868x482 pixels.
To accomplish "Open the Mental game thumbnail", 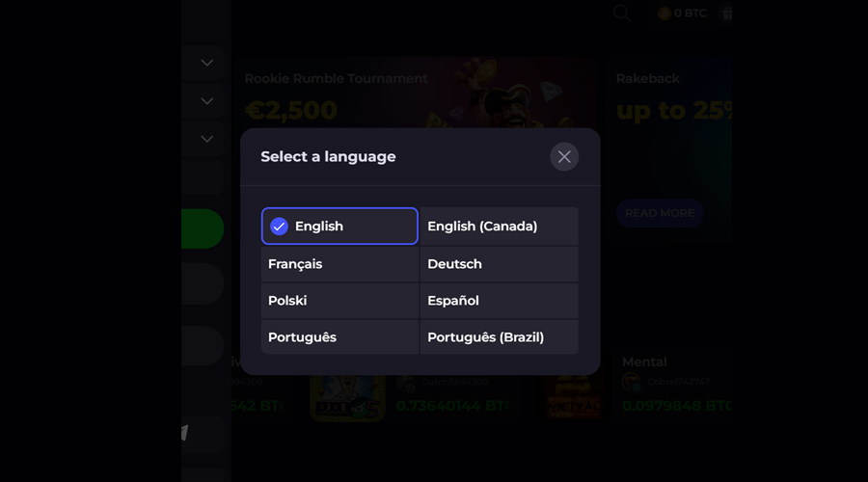I will pos(573,397).
